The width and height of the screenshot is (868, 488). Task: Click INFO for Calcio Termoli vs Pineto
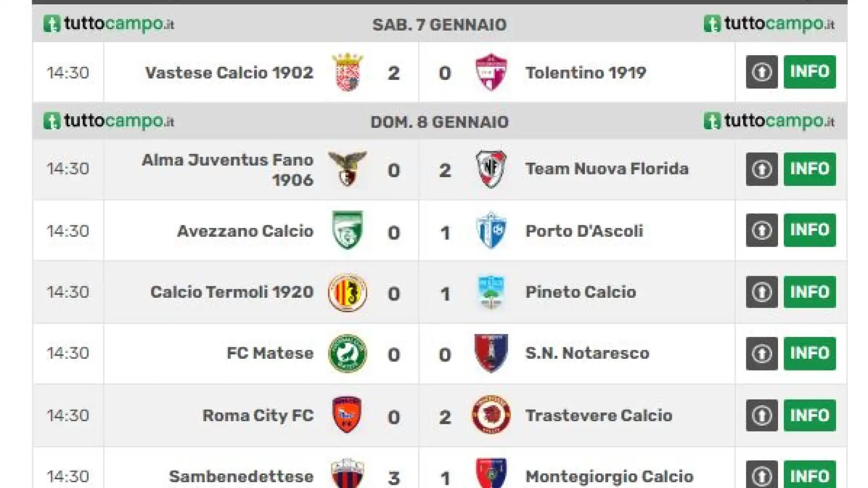(x=810, y=292)
